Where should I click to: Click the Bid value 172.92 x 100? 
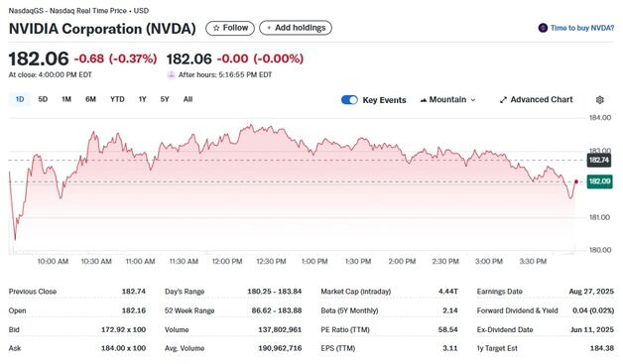[x=124, y=329]
